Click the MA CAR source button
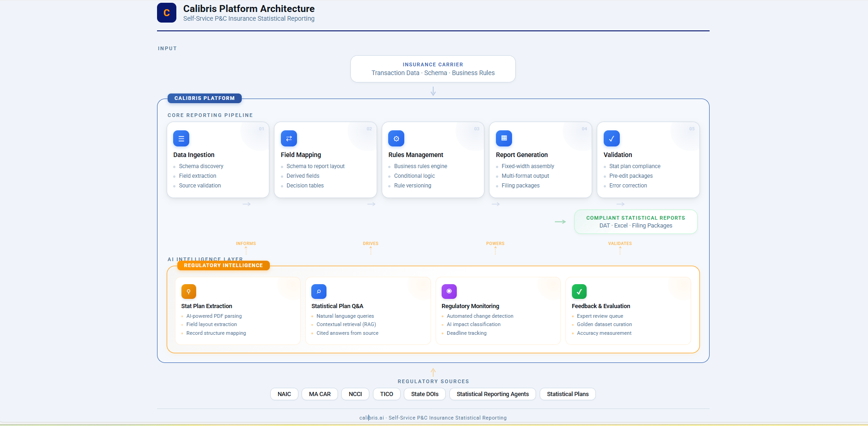This screenshot has height=426, width=868. coord(320,394)
